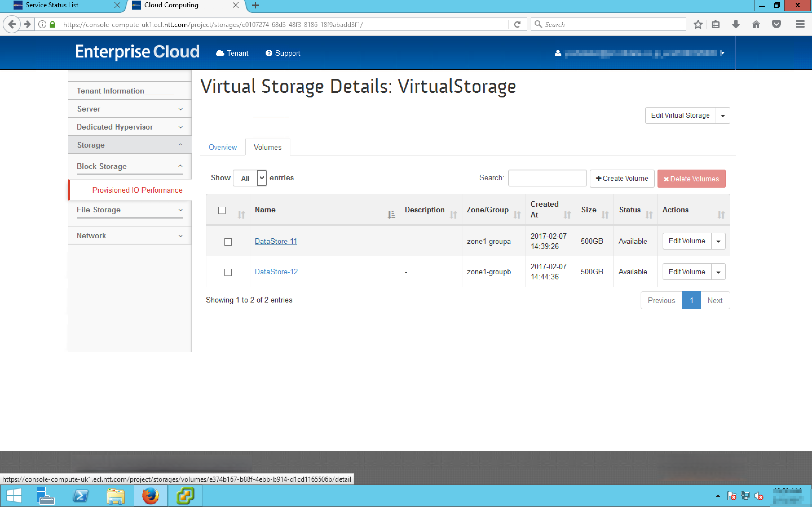The image size is (812, 507).
Task: Open PowerShell from the taskbar
Action: point(81,496)
